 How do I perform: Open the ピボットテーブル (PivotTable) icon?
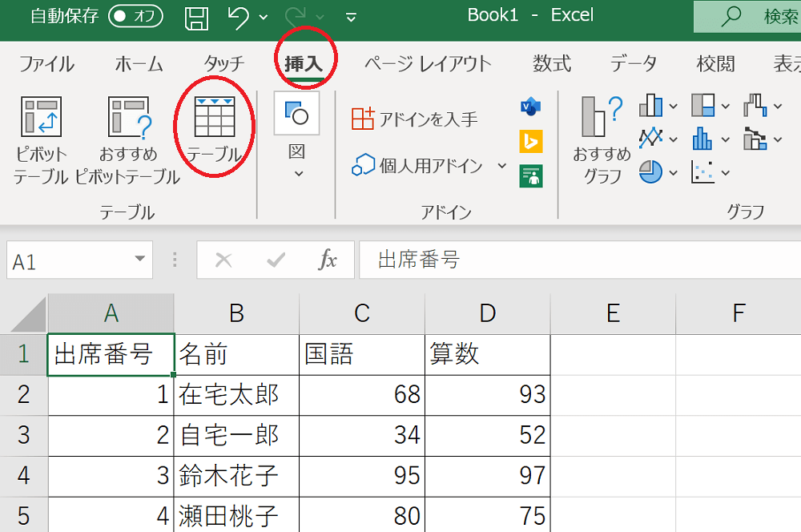[x=41, y=140]
